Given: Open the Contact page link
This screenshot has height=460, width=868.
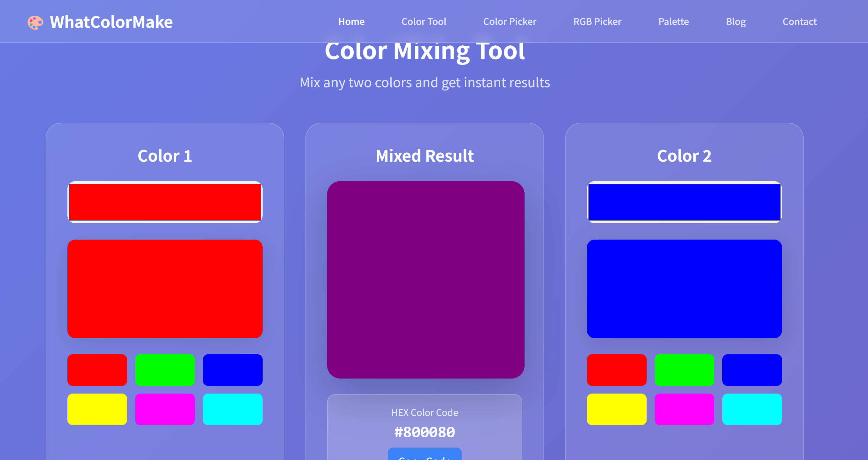Looking at the screenshot, I should point(799,22).
